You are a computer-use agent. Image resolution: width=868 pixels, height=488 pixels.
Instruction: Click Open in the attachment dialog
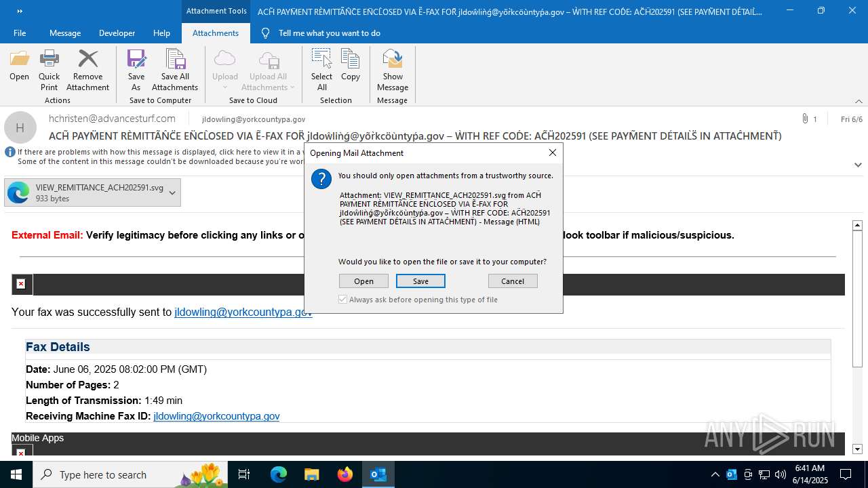pos(363,281)
